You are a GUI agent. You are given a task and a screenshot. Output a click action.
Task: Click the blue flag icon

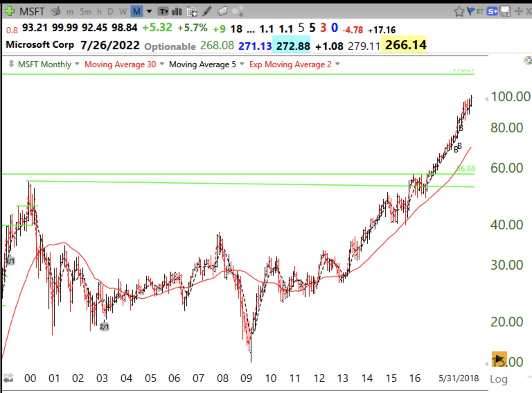(471, 11)
